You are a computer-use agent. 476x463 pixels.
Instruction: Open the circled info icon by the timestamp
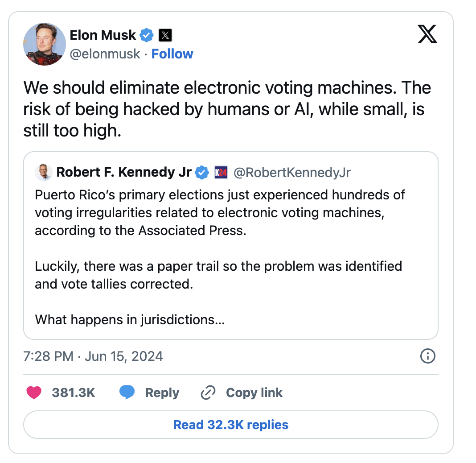(428, 356)
